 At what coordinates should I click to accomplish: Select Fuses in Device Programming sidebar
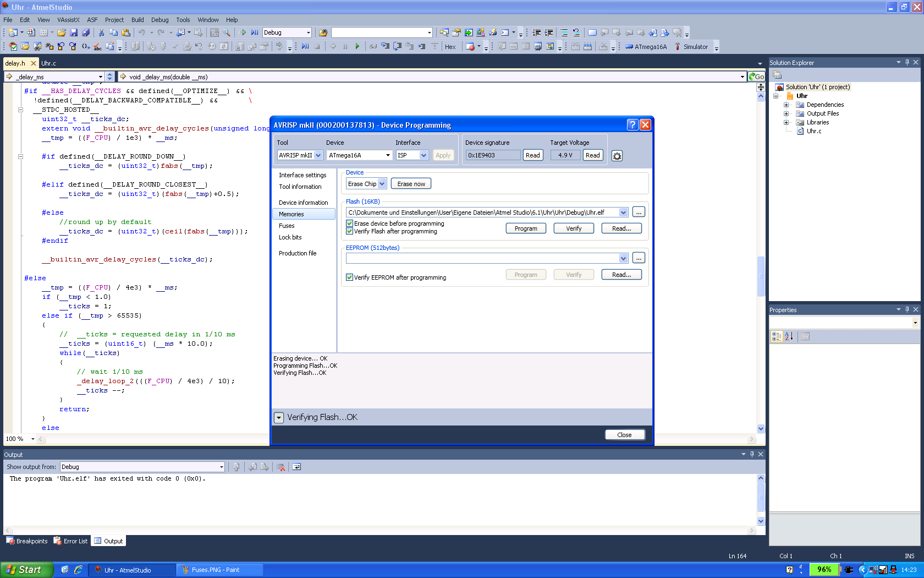[x=287, y=226]
